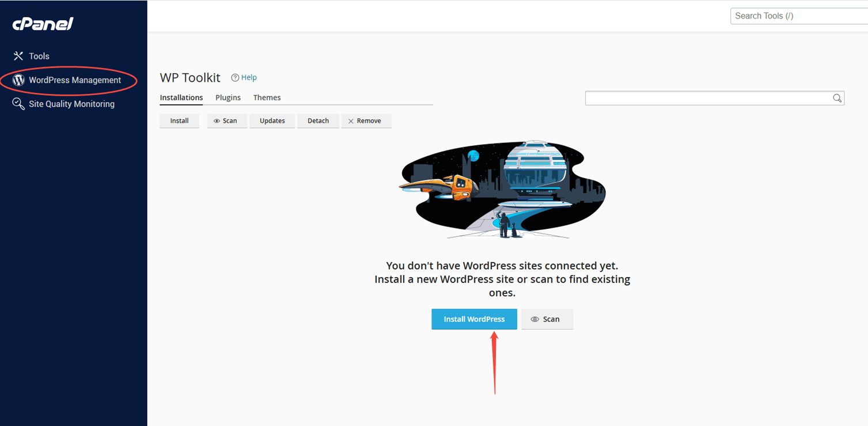This screenshot has width=868, height=426.
Task: Click the eye icon on toolbar Scan
Action: [217, 121]
